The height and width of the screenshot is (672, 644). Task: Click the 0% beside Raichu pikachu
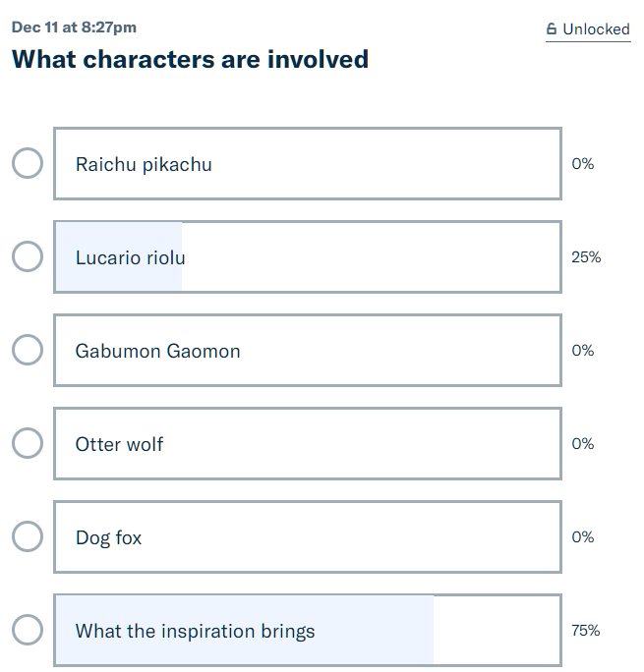(583, 164)
